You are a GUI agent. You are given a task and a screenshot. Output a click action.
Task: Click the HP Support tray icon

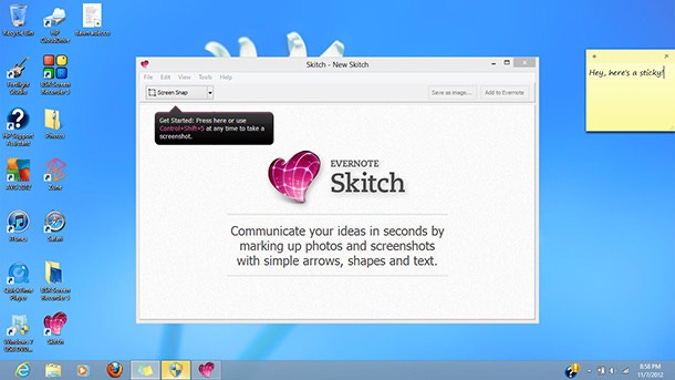[x=573, y=370]
